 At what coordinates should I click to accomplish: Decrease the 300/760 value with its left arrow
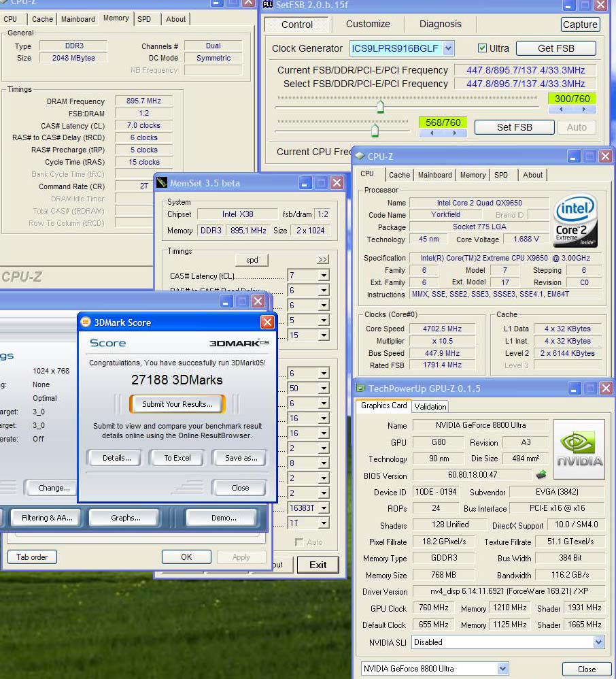561,110
